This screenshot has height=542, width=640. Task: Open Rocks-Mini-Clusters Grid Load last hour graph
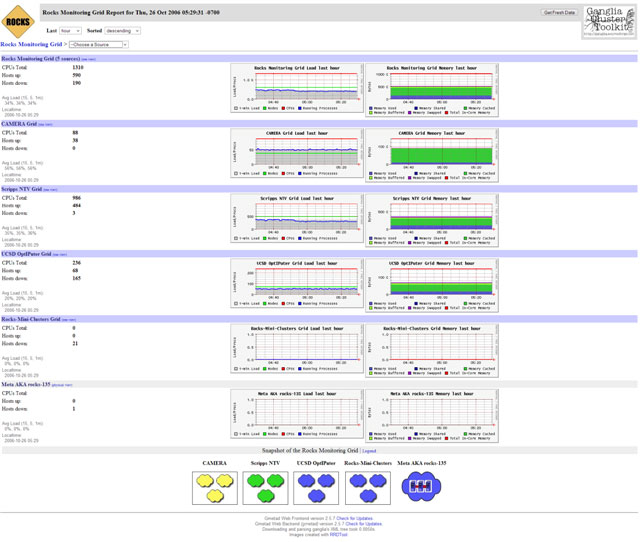(x=297, y=349)
